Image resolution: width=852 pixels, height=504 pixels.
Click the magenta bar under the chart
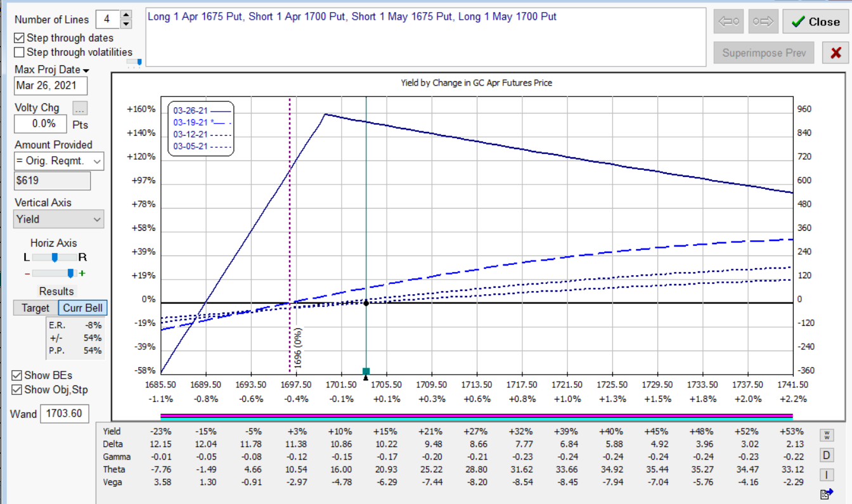(477, 416)
